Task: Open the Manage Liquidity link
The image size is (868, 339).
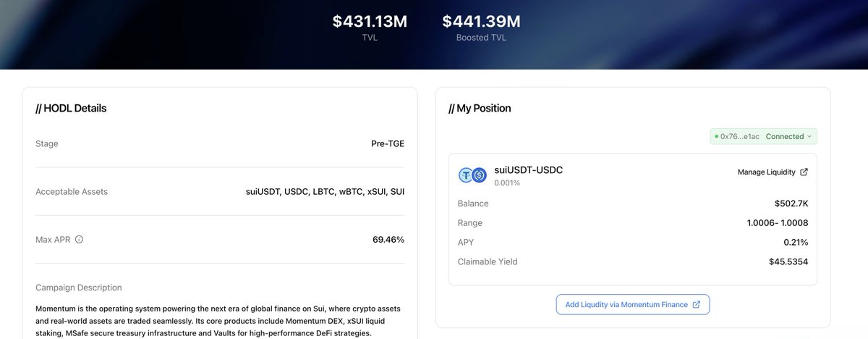Action: click(x=766, y=172)
